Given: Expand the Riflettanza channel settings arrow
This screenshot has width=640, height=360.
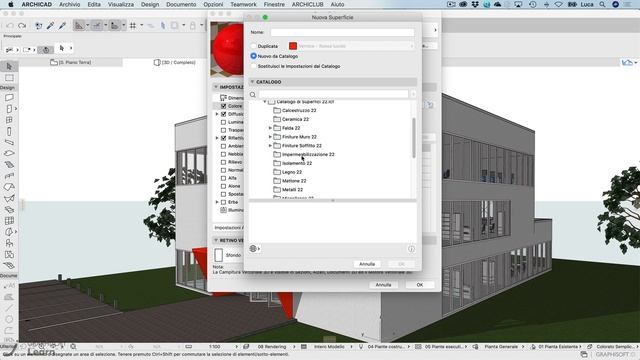Looking at the screenshot, I should (x=217, y=138).
